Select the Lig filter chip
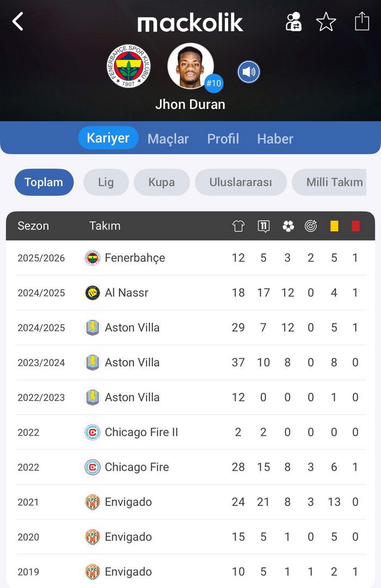381x588 pixels. 106,182
